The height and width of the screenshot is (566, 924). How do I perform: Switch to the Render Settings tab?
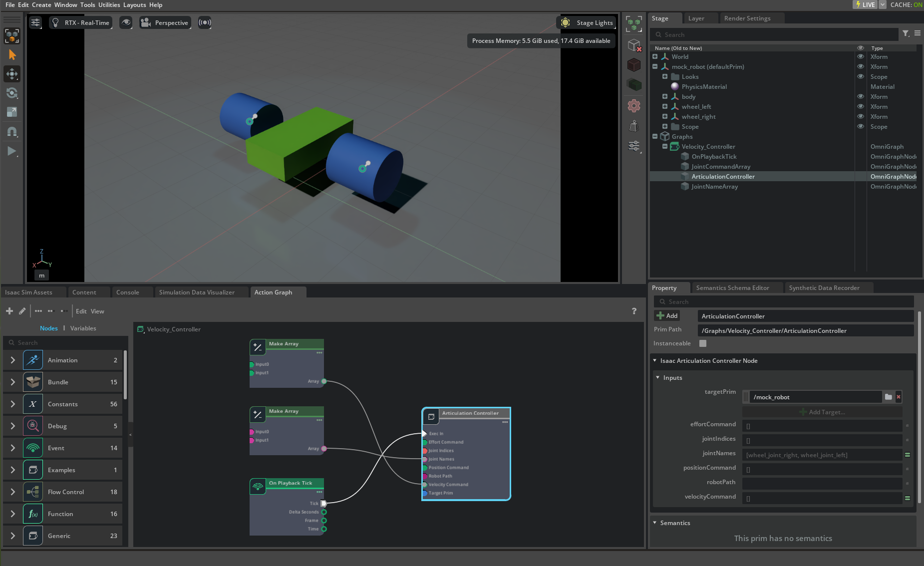(x=747, y=18)
